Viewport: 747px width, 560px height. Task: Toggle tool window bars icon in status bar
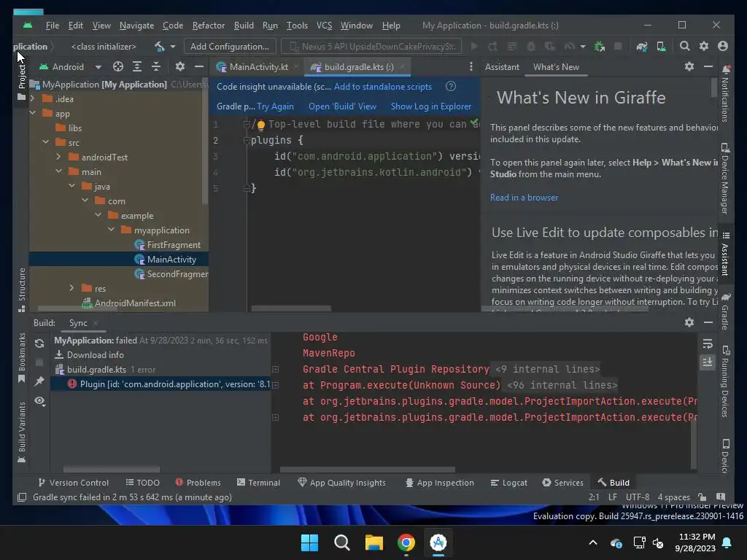pos(21,497)
